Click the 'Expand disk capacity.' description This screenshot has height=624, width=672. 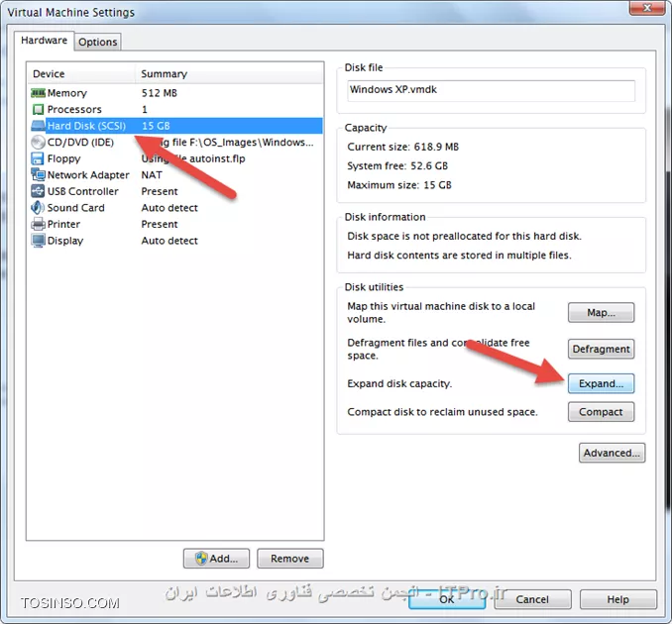click(399, 383)
